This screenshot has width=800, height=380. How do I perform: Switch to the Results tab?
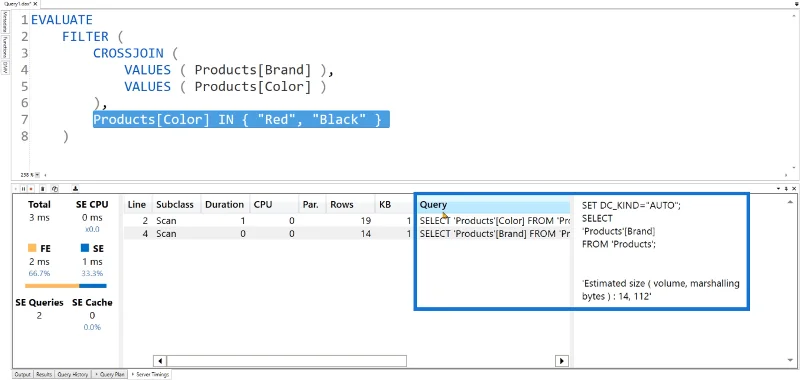click(x=44, y=374)
